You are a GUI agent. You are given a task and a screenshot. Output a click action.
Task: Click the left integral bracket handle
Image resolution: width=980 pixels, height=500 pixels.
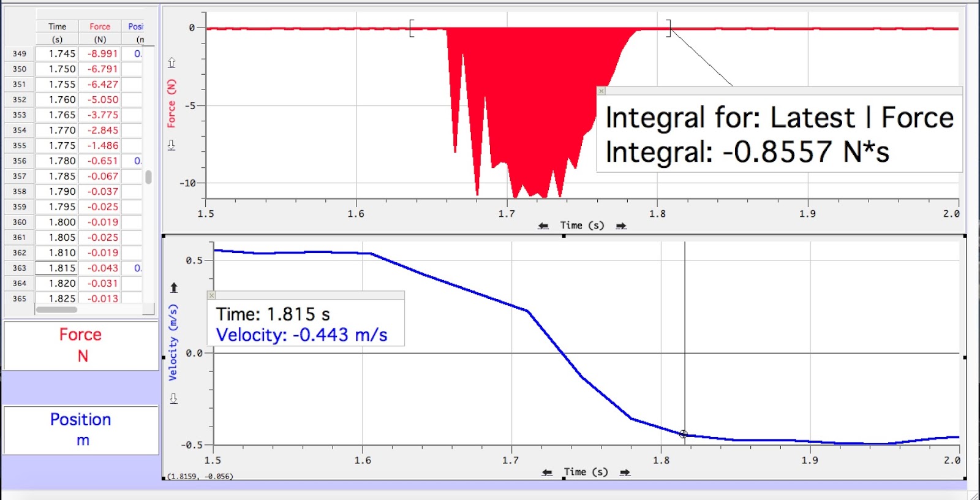coord(412,28)
